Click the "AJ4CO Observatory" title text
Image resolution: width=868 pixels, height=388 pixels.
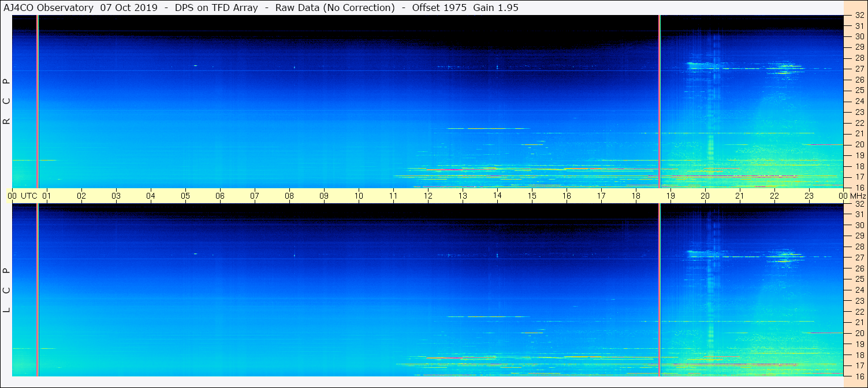(x=47, y=8)
